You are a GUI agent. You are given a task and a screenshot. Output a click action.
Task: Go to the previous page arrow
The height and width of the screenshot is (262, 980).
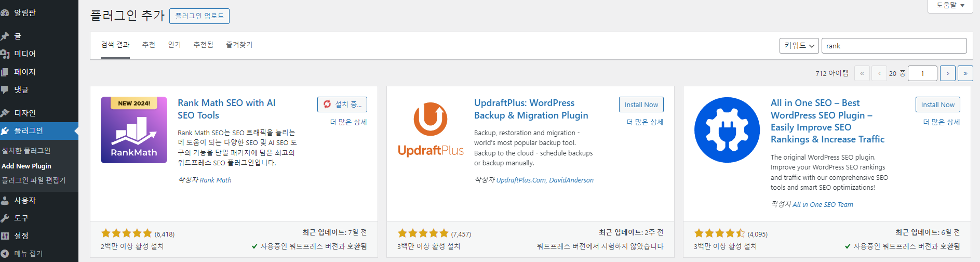point(879,73)
